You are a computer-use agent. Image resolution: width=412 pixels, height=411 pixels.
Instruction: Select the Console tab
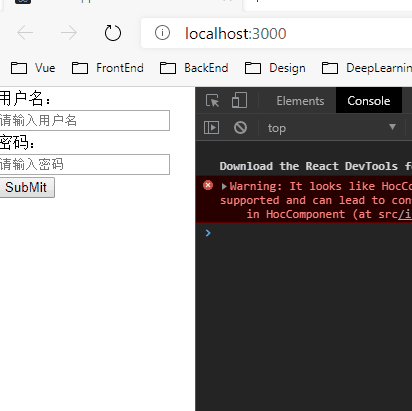tap(369, 101)
